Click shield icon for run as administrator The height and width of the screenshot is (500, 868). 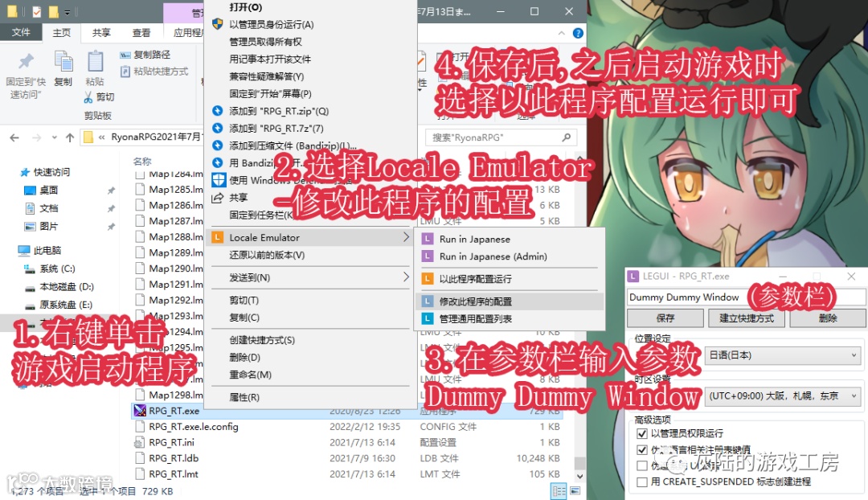[x=218, y=24]
